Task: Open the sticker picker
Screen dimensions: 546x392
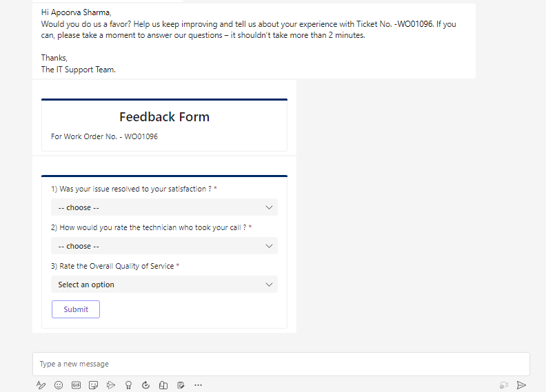Action: [93, 385]
